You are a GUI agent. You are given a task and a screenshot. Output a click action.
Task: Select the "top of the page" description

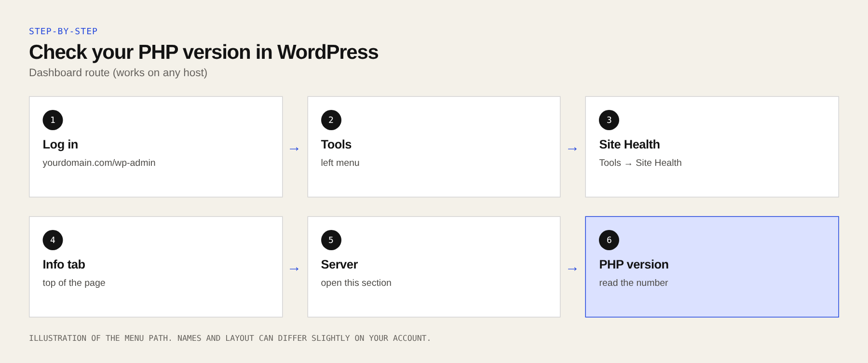coord(74,283)
